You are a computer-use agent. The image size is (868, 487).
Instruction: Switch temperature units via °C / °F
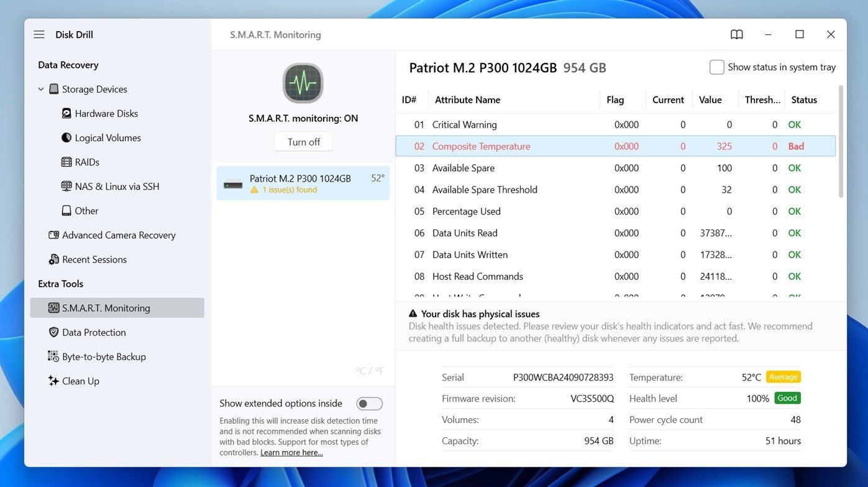click(370, 371)
